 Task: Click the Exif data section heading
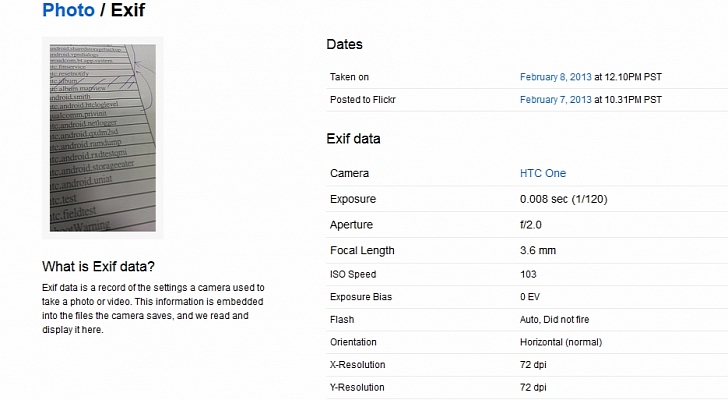(353, 139)
